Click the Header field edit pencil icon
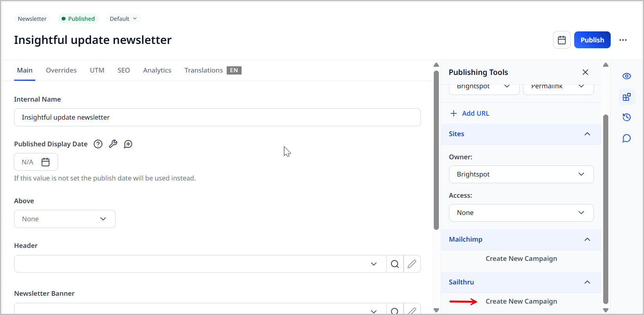Viewport: 644px width, 315px height. point(412,264)
